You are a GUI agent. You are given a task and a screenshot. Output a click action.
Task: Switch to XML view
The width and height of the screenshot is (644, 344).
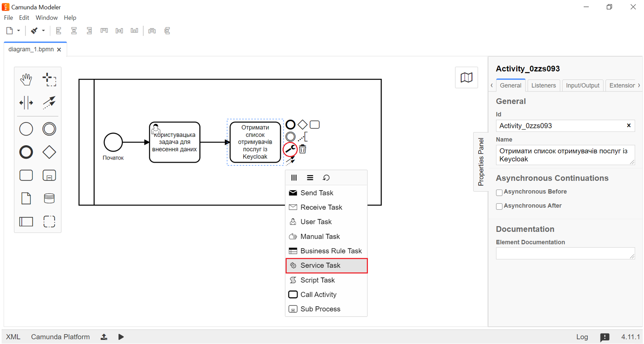coord(13,337)
